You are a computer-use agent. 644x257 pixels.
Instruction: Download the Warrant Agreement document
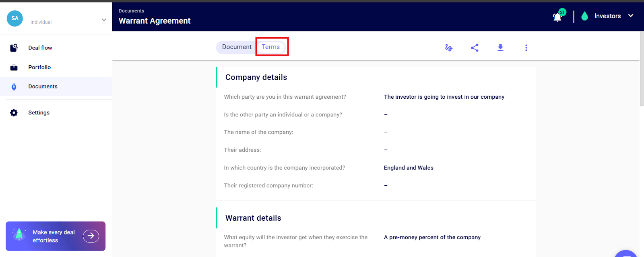pos(500,48)
